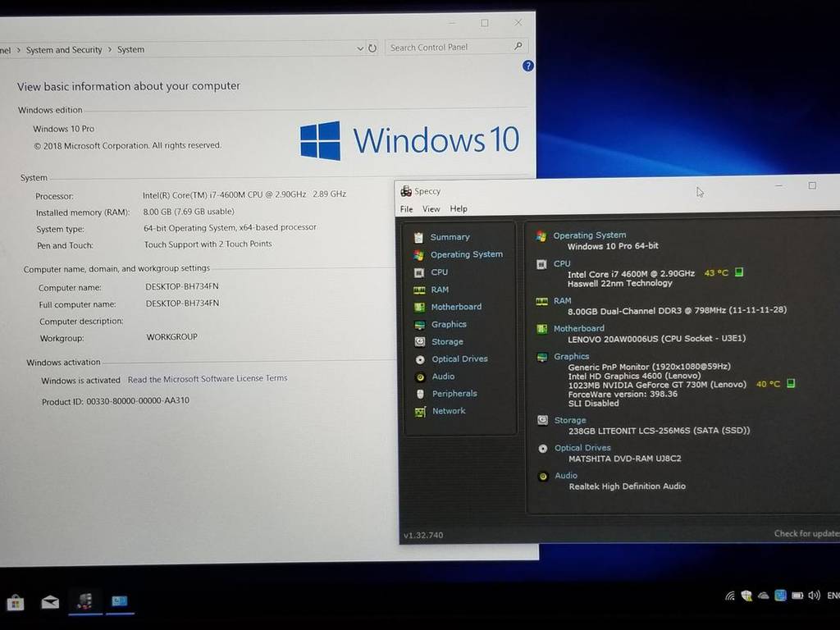Select Peripherals in Speccy sidebar
Viewport: 840px width, 630px height.
click(x=454, y=394)
